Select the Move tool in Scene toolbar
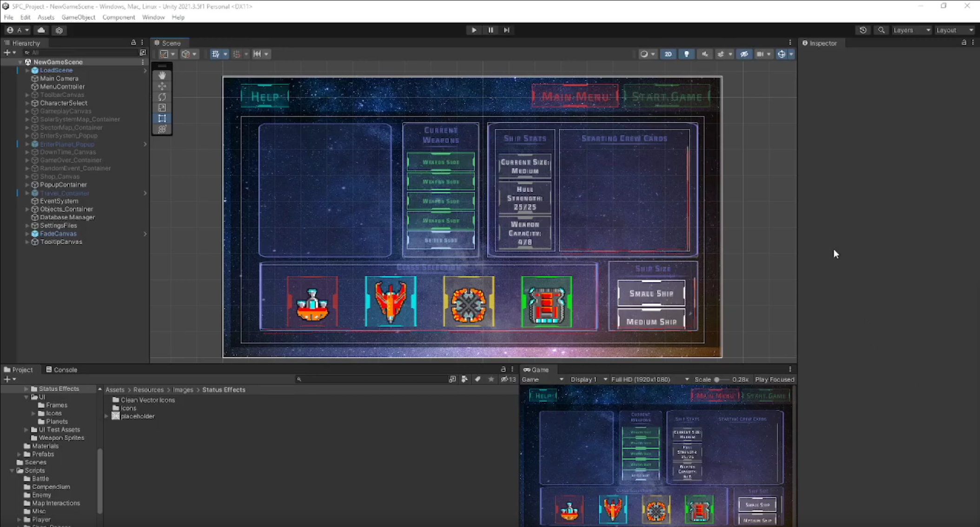The height and width of the screenshot is (527, 980). point(162,86)
